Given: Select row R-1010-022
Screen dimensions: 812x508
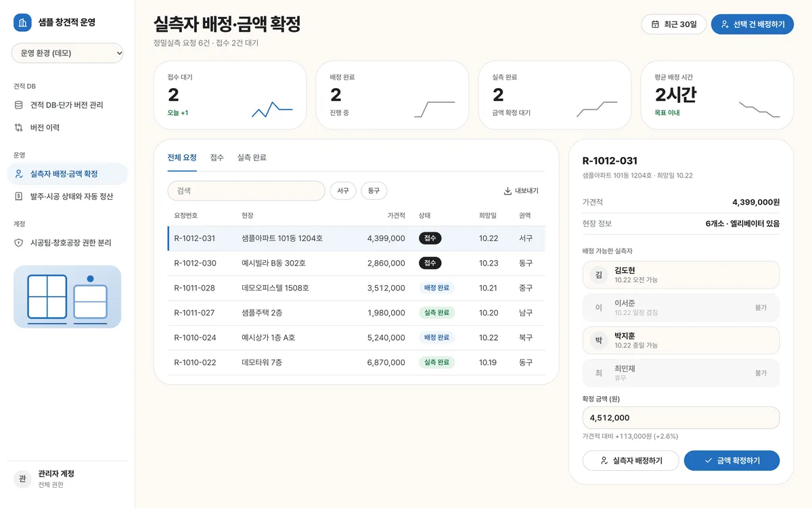Looking at the screenshot, I should 357,362.
